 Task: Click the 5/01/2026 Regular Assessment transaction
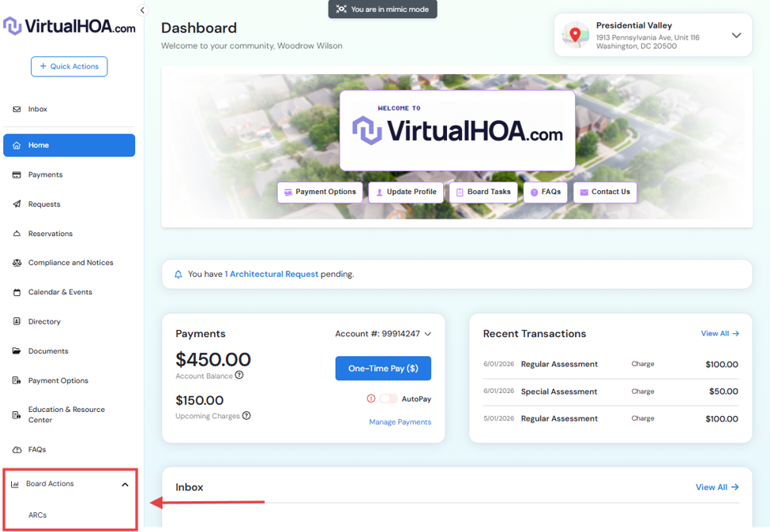tap(610, 418)
